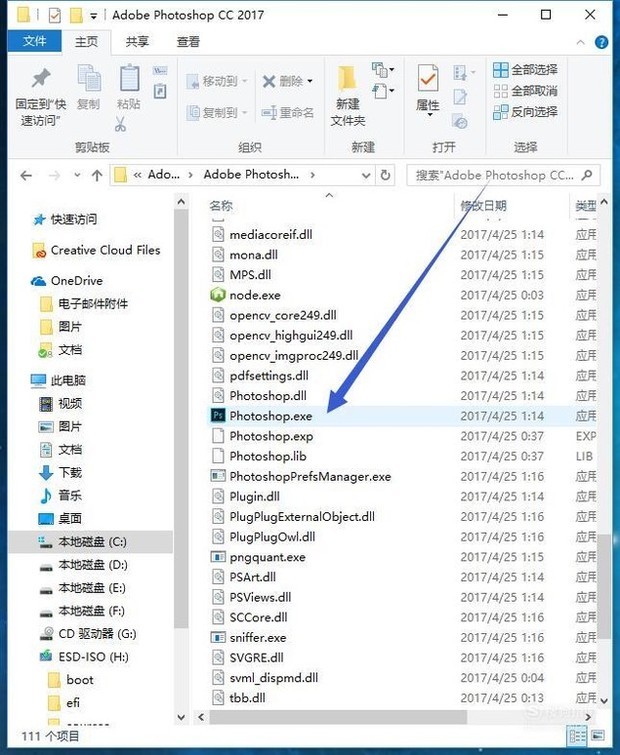The image size is (620, 755).
Task: Switch to the View ribbon tab
Action: (188, 42)
